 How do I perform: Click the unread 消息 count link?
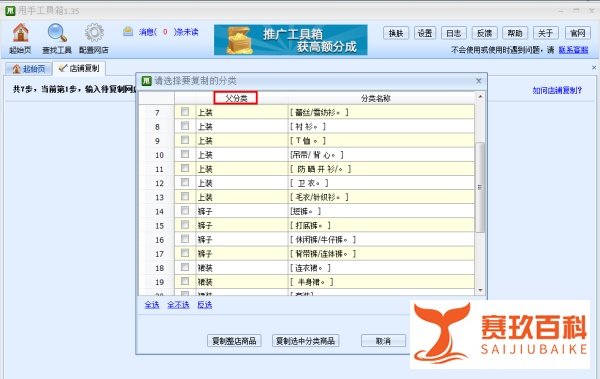click(168, 32)
